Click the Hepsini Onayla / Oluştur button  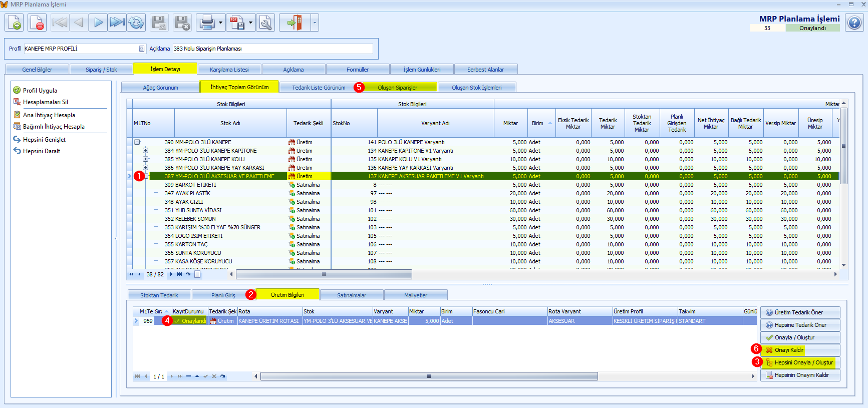pyautogui.click(x=800, y=362)
